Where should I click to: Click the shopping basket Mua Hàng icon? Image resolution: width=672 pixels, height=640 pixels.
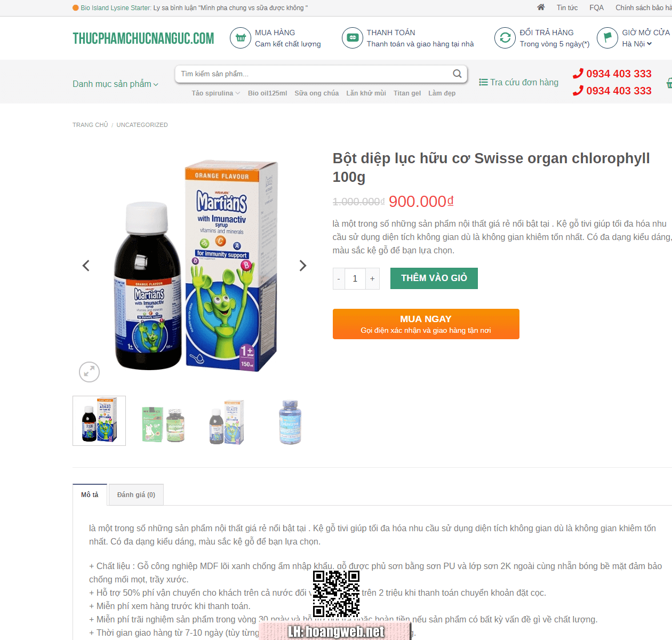(241, 38)
